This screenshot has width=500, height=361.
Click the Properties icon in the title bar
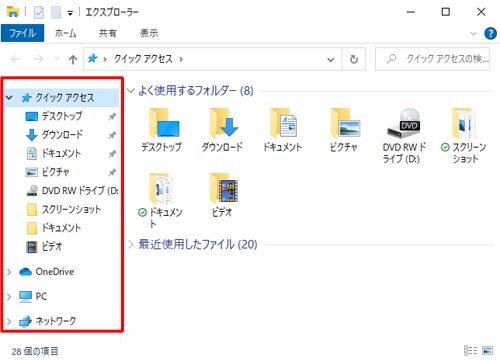pos(39,13)
